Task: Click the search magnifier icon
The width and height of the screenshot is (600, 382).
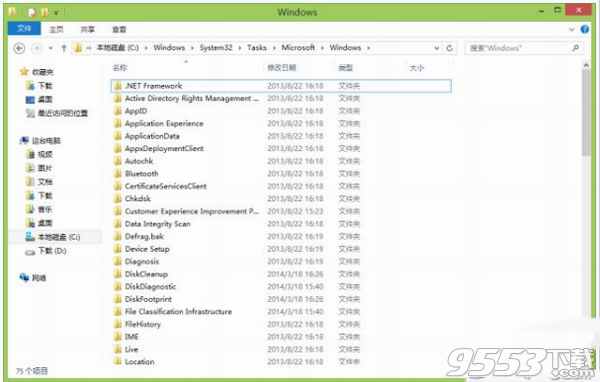Action: [x=575, y=48]
